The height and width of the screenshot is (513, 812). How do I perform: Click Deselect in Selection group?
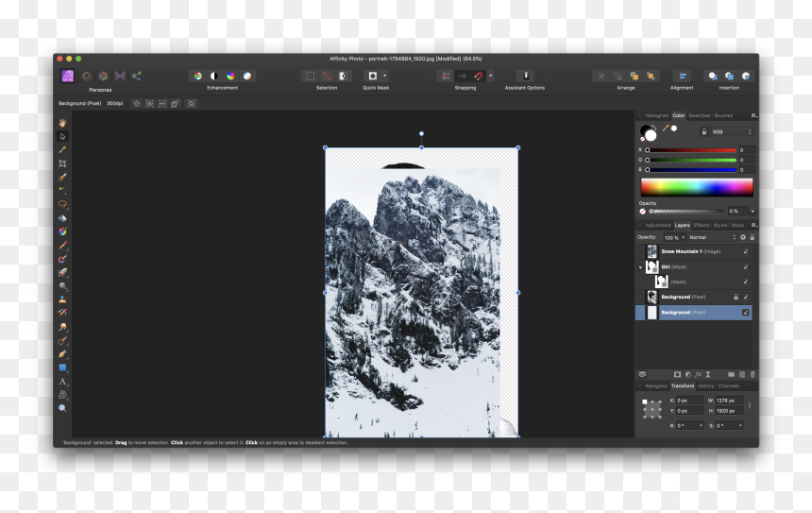click(327, 77)
